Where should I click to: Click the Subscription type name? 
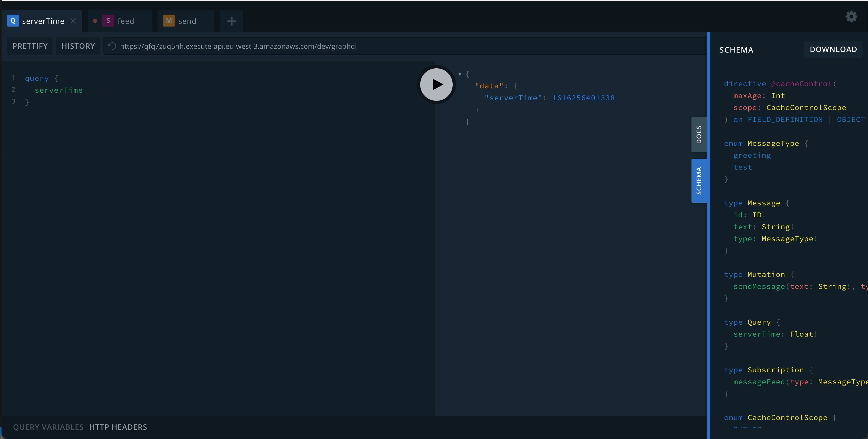coord(775,370)
